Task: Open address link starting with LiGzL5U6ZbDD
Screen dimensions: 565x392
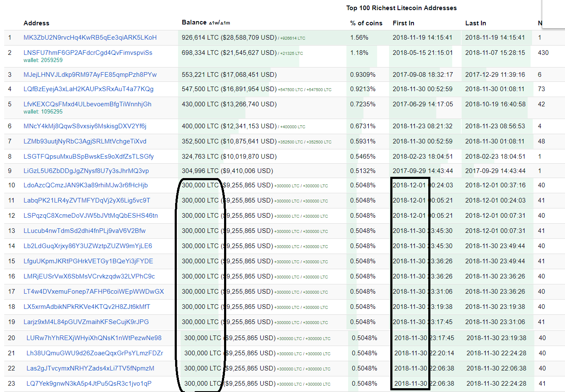Action: coord(86,171)
